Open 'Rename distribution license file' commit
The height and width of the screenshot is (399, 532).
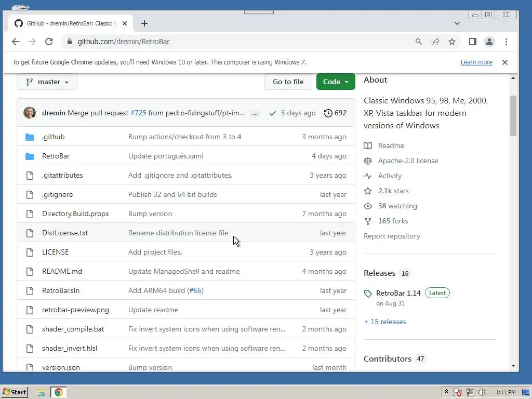tap(178, 233)
